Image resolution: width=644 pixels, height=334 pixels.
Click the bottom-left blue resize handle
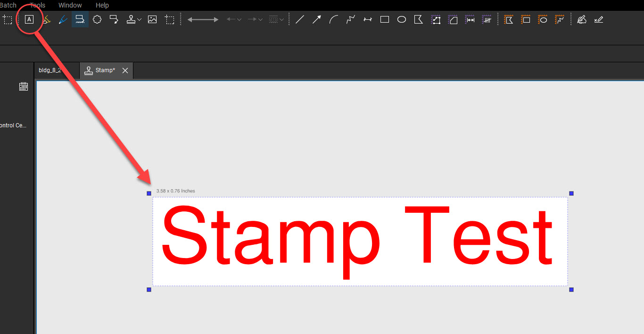pyautogui.click(x=149, y=290)
